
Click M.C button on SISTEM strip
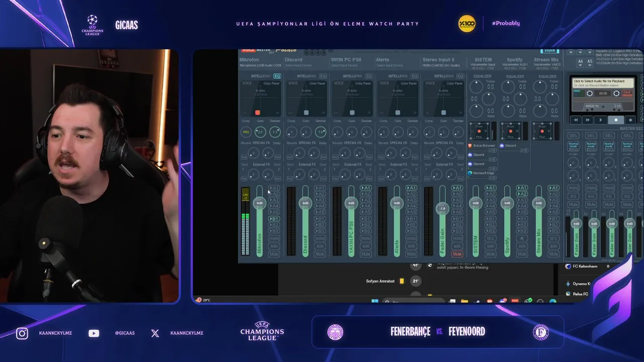[490, 238]
